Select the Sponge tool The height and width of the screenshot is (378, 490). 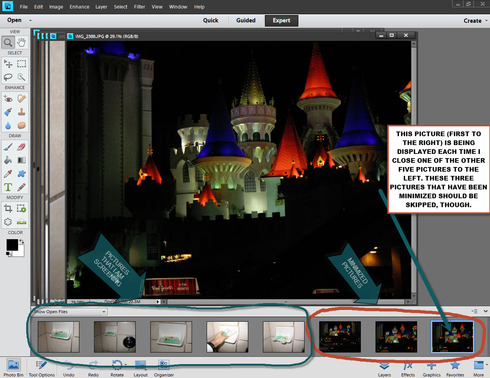pos(21,125)
